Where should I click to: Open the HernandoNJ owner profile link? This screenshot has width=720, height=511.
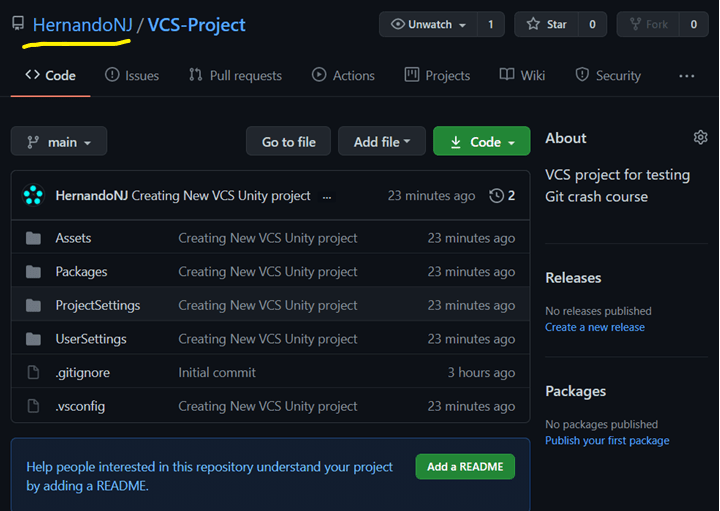pyautogui.click(x=83, y=25)
